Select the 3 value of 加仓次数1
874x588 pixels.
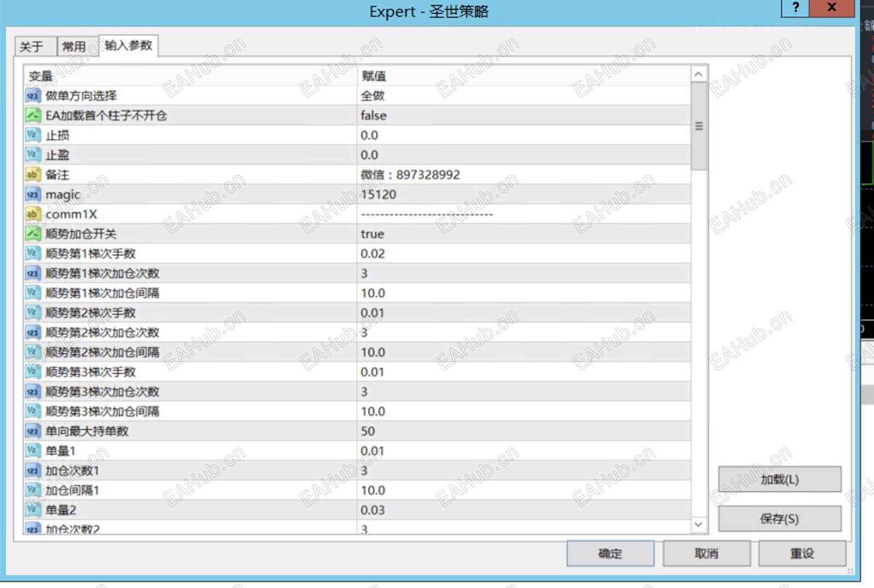pyautogui.click(x=364, y=471)
